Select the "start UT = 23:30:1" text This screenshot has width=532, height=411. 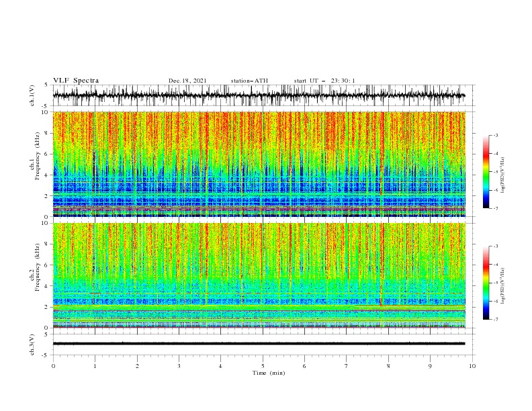(x=324, y=81)
